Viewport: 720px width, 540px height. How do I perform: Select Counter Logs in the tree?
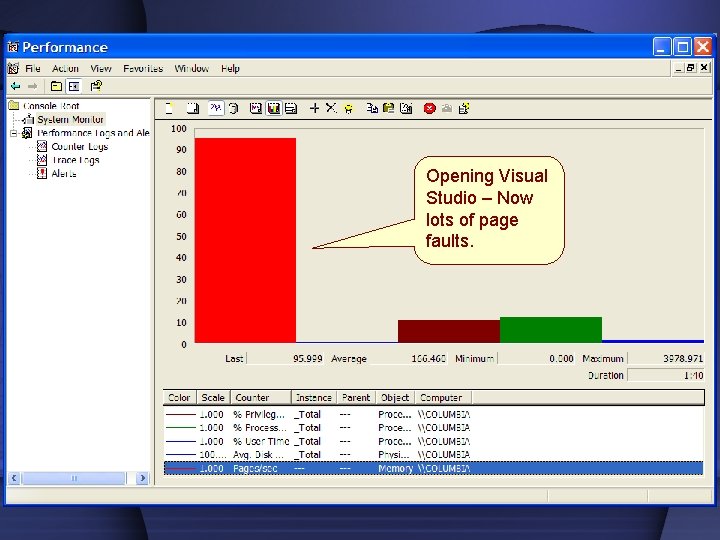click(79, 146)
